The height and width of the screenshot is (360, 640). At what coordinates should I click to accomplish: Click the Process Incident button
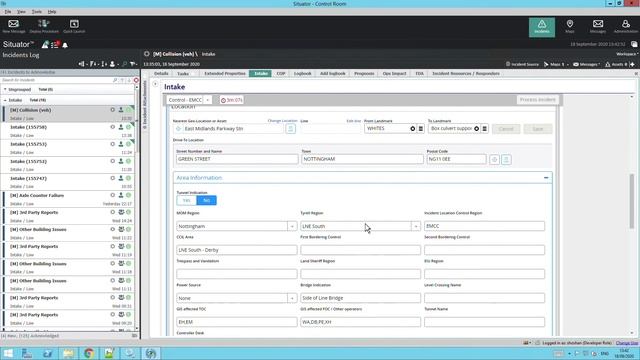(537, 100)
